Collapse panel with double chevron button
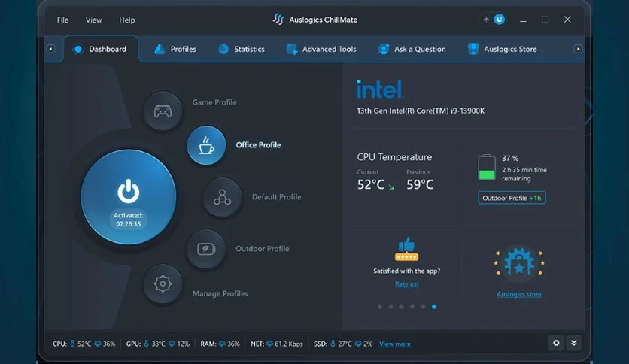 (x=574, y=343)
